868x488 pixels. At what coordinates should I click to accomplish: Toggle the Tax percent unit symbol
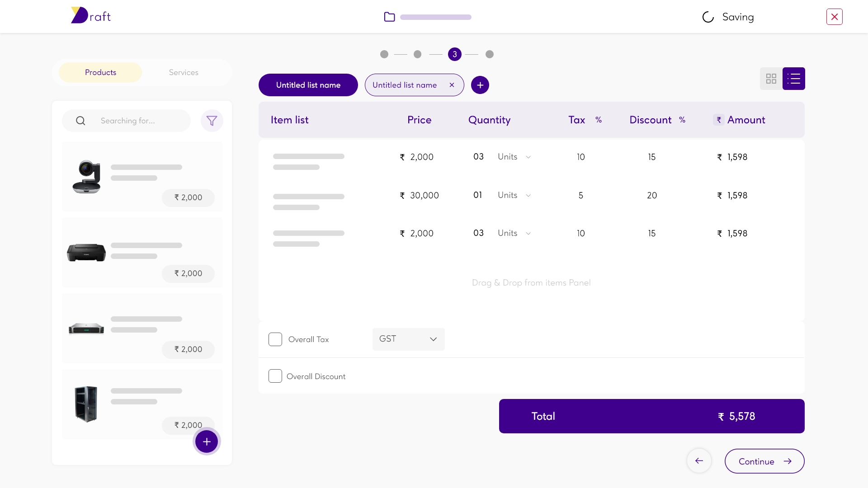point(599,120)
